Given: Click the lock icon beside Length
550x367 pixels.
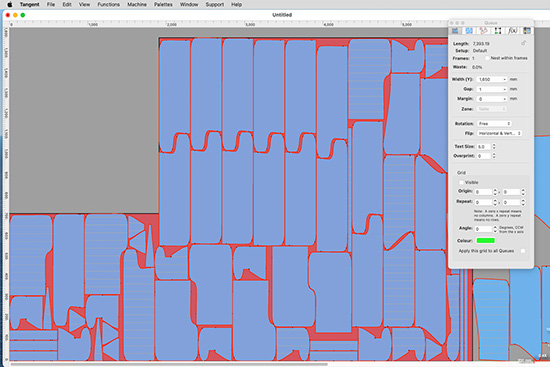Looking at the screenshot, I should pos(523,43).
